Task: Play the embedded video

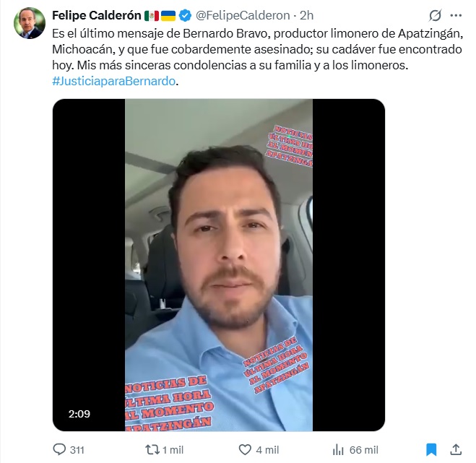Action: [219, 265]
